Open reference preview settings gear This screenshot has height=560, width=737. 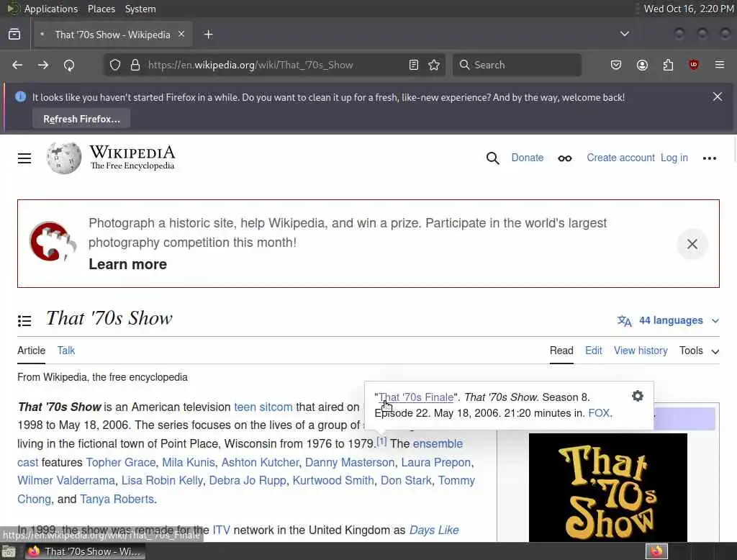638,397
